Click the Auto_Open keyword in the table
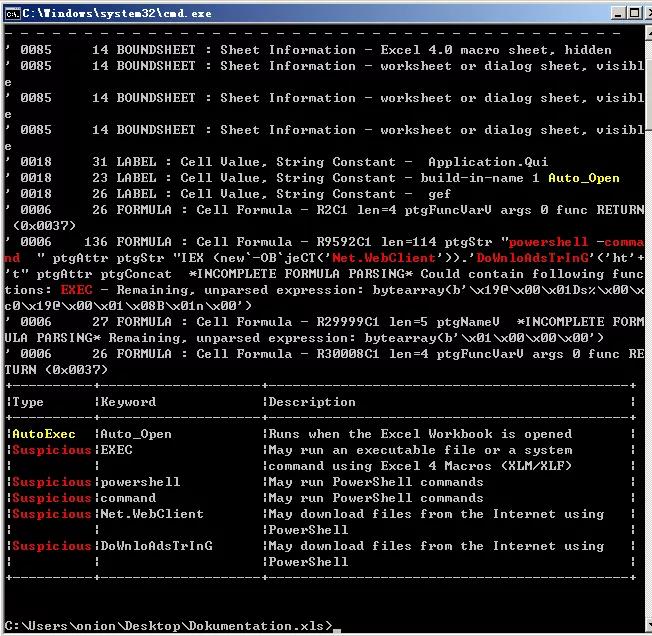Viewport: 652px width, 636px height. (x=136, y=434)
